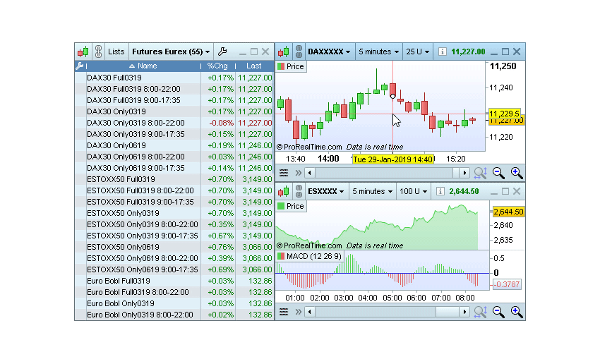Viewport: 600px width, 364px height.
Task: Select the ESTOXX50 Only0619 row
Action: [174, 247]
